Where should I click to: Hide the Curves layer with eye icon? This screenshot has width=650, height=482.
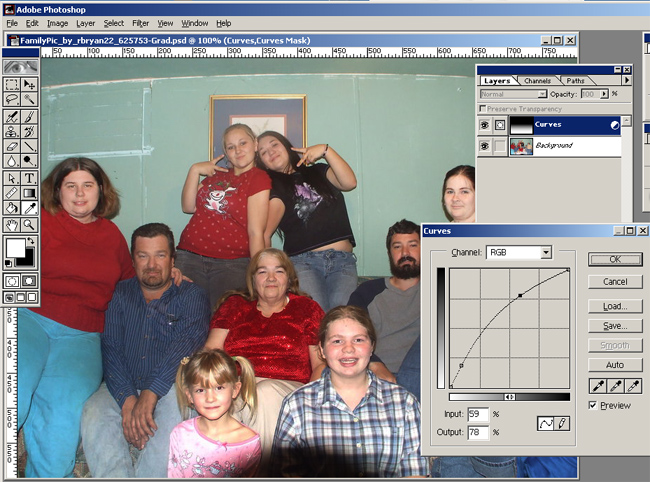(x=485, y=126)
